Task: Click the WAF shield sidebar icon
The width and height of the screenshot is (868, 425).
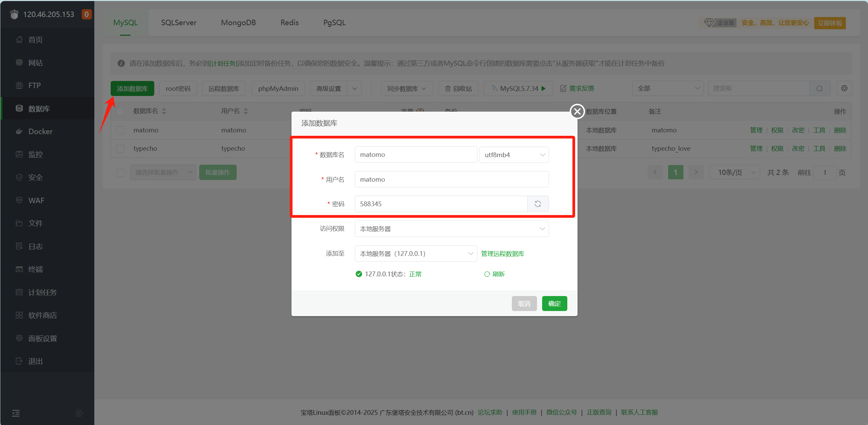Action: (x=19, y=200)
